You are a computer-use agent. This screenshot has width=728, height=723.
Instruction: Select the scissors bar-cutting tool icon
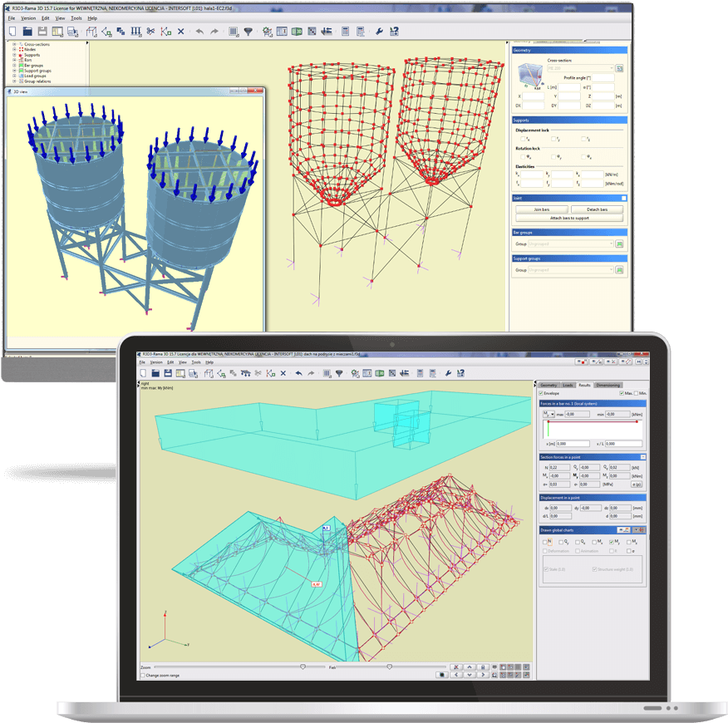click(151, 31)
